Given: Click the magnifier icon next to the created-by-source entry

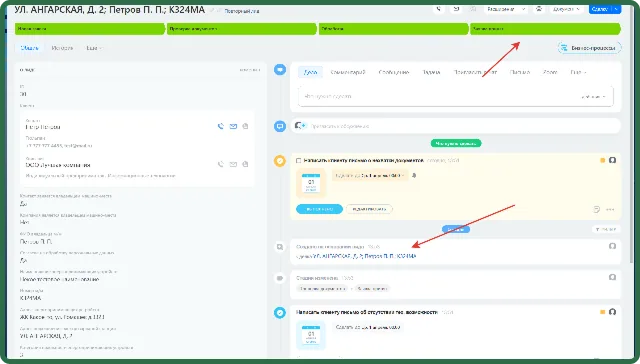Looking at the screenshot, I should coord(280,247).
